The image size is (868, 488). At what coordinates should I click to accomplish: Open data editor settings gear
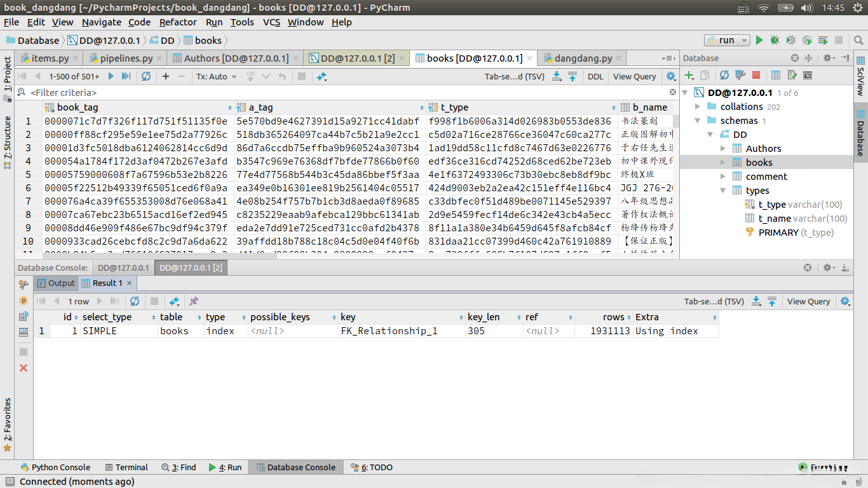tap(671, 76)
